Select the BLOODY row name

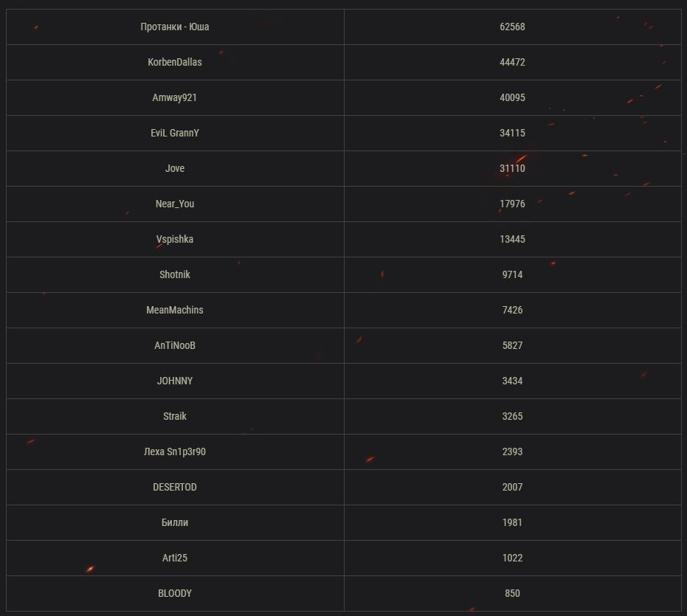[x=175, y=593]
